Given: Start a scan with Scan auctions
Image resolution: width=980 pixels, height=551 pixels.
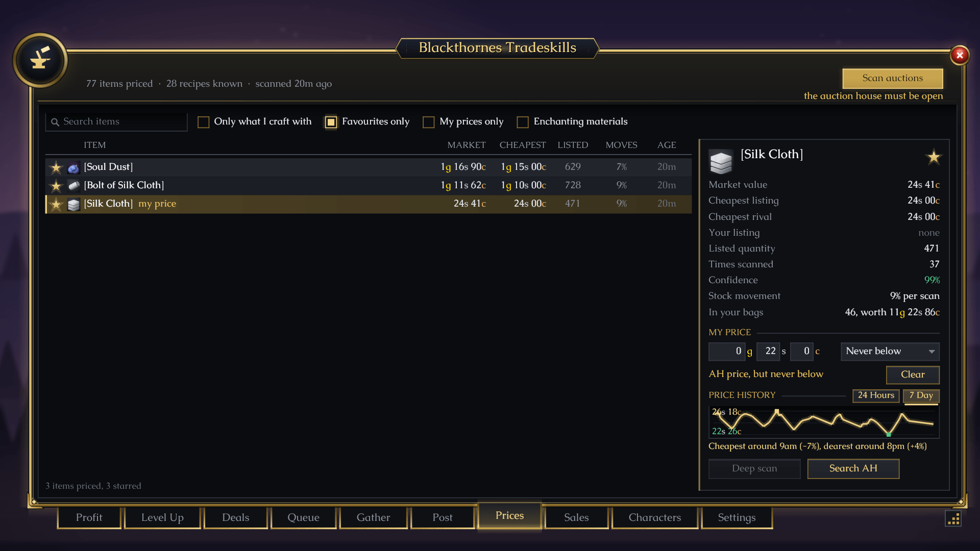Looking at the screenshot, I should (892, 78).
